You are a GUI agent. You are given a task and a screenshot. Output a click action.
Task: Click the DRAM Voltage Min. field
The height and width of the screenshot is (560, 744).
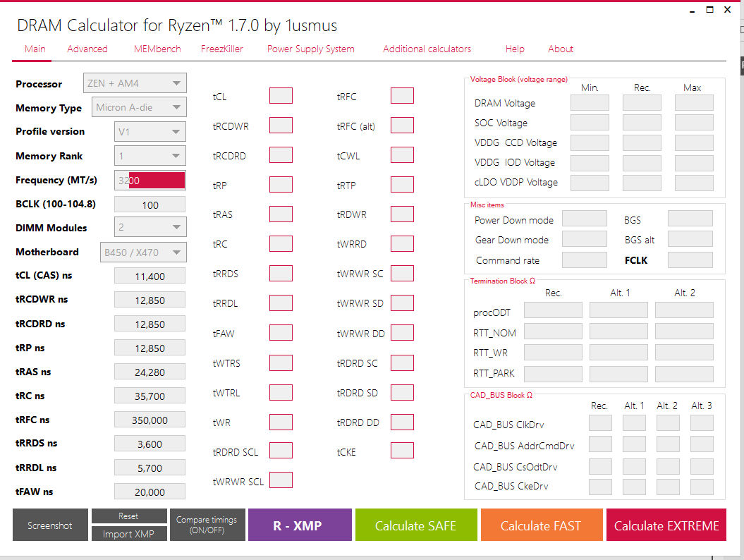[590, 102]
